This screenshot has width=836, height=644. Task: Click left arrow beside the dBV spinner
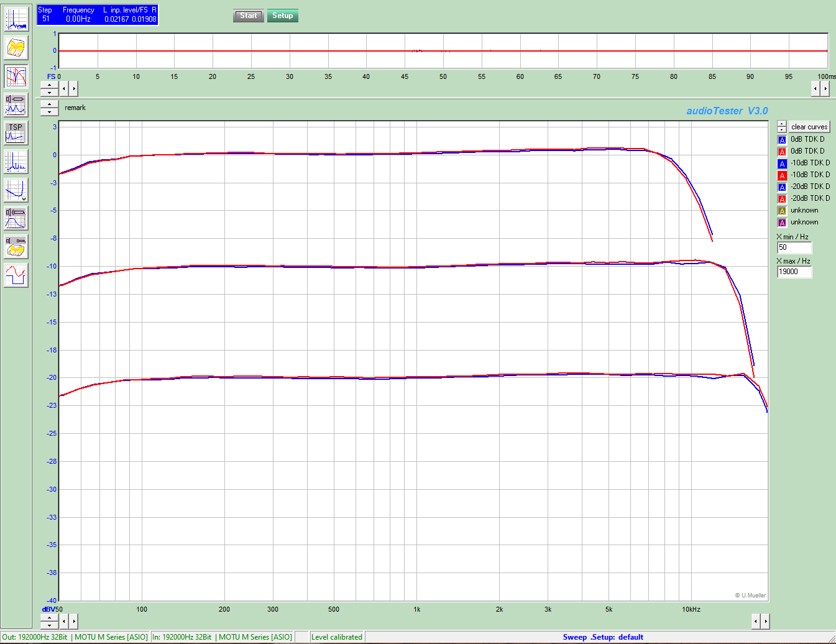click(x=64, y=621)
